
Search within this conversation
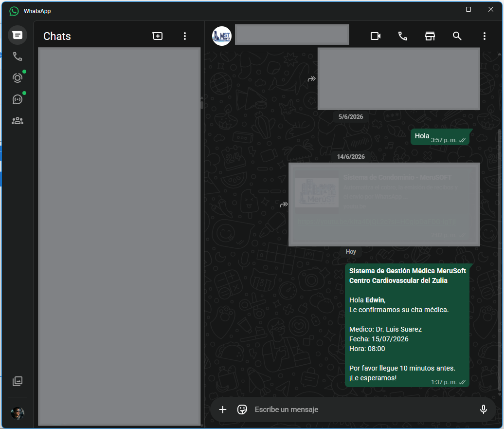[x=457, y=36]
